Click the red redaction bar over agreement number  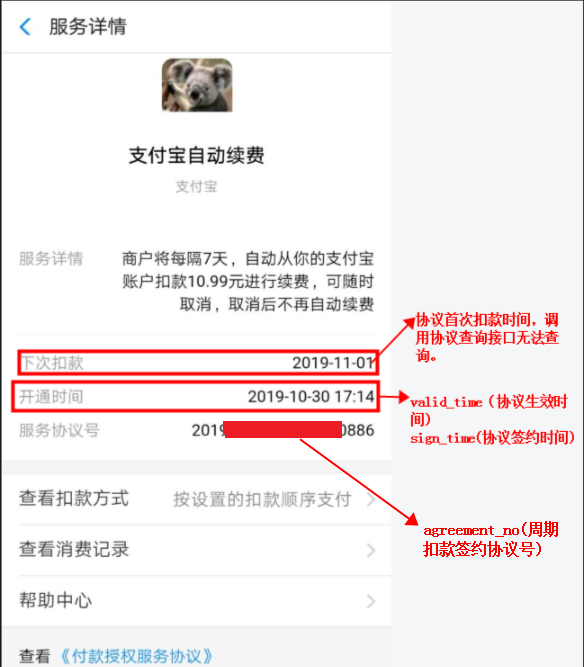tap(283, 430)
